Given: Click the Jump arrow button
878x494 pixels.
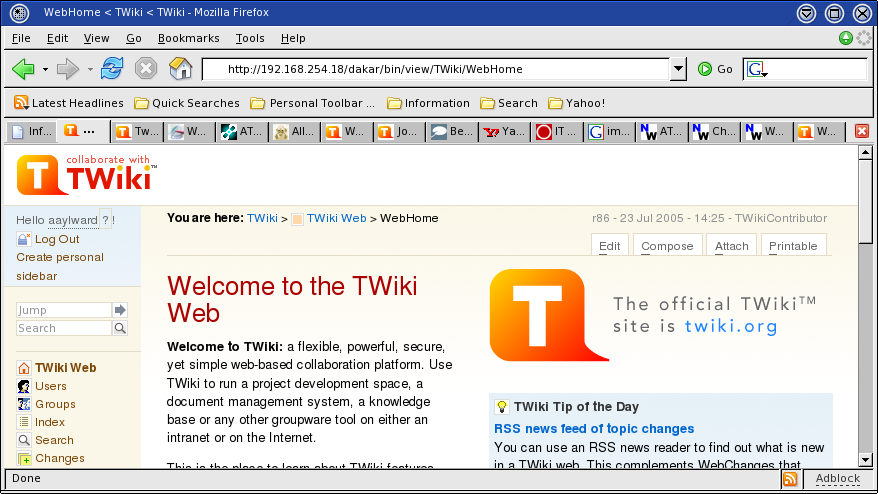Looking at the screenshot, I should click(120, 310).
